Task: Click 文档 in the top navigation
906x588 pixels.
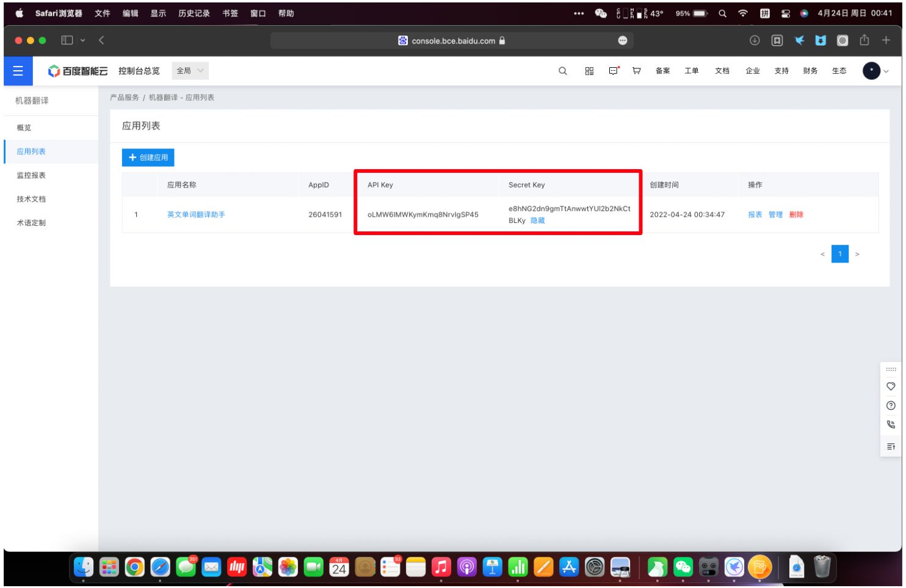Action: (x=722, y=71)
